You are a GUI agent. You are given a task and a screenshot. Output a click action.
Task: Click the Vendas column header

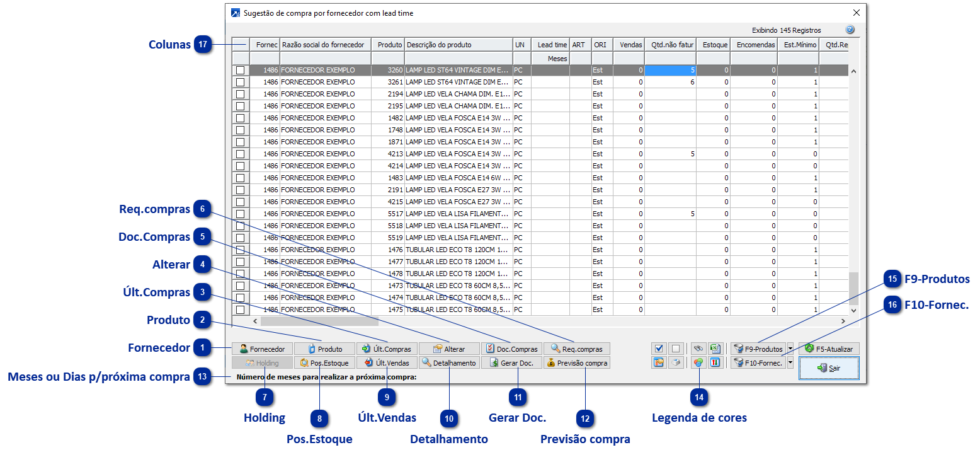[629, 45]
